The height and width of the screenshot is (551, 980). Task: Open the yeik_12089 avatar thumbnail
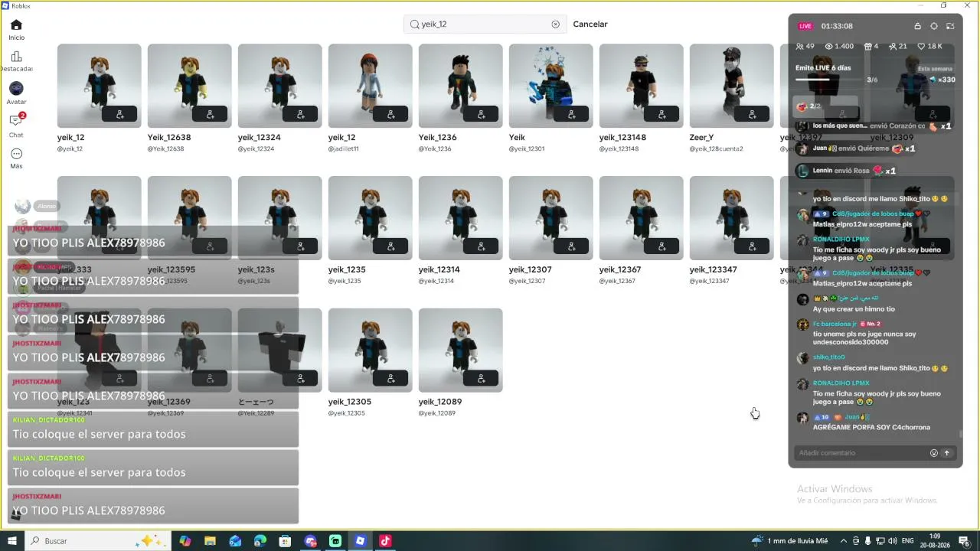coord(460,350)
